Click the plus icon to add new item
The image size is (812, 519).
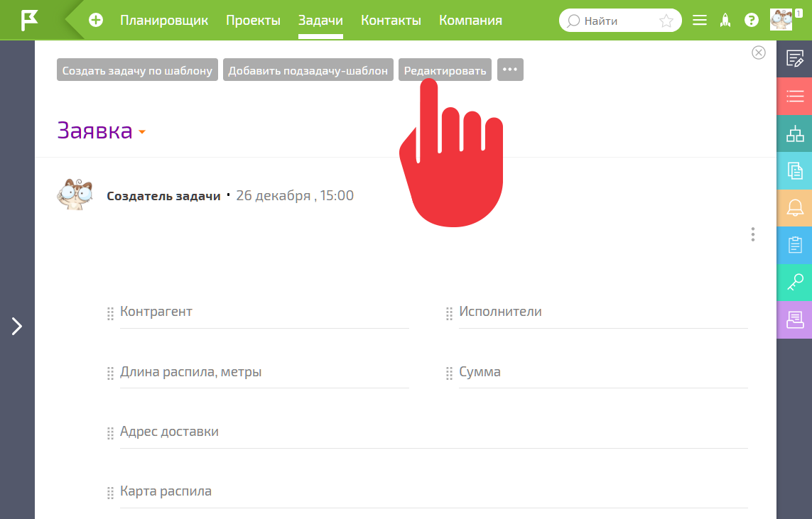pyautogui.click(x=96, y=20)
